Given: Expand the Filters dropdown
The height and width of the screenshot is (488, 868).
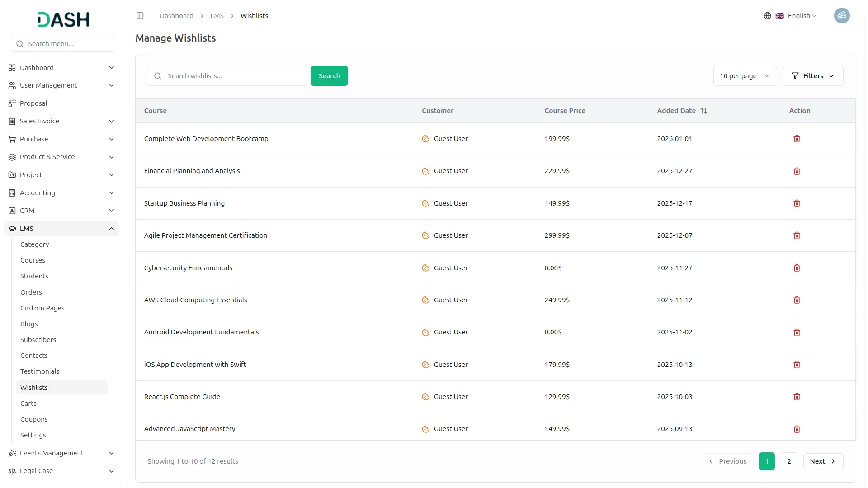Looking at the screenshot, I should pyautogui.click(x=812, y=76).
